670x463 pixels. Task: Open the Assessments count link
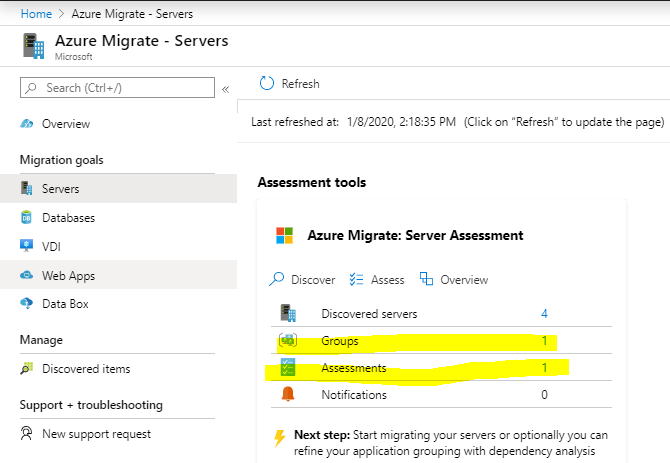pyautogui.click(x=544, y=367)
